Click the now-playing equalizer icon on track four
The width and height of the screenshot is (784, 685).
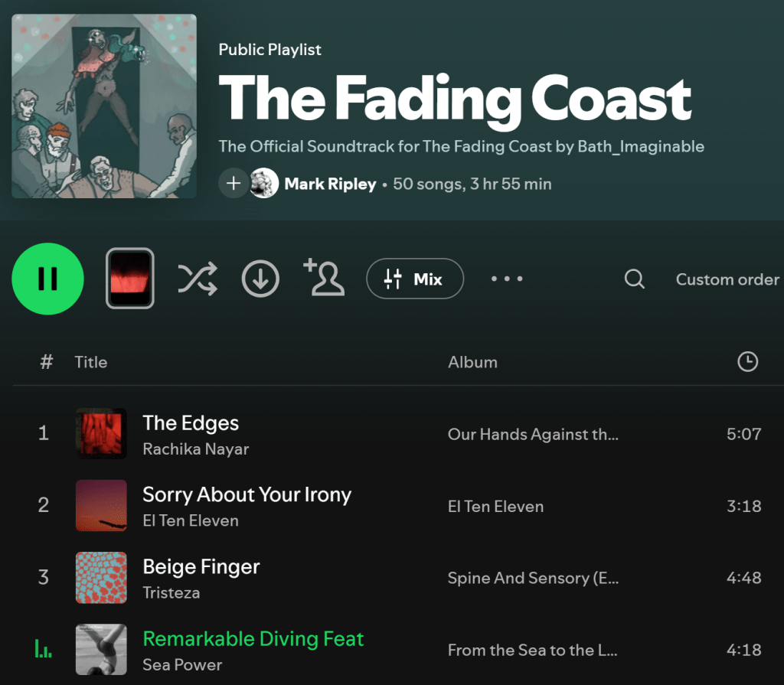pos(44,648)
